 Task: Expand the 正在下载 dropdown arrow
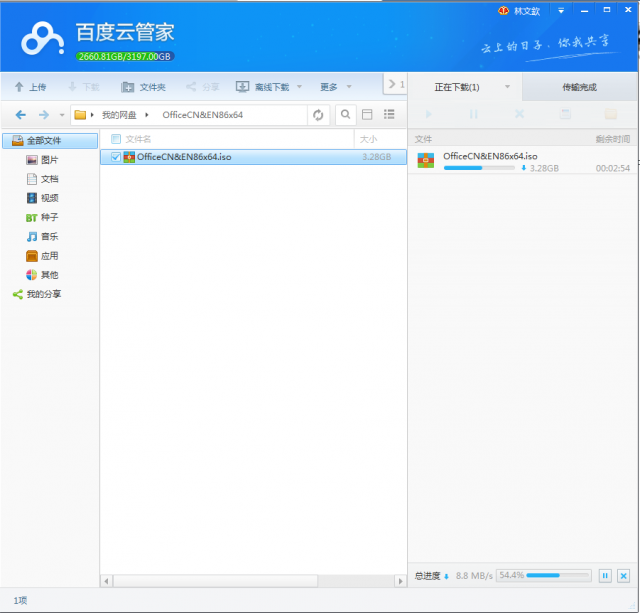click(507, 87)
